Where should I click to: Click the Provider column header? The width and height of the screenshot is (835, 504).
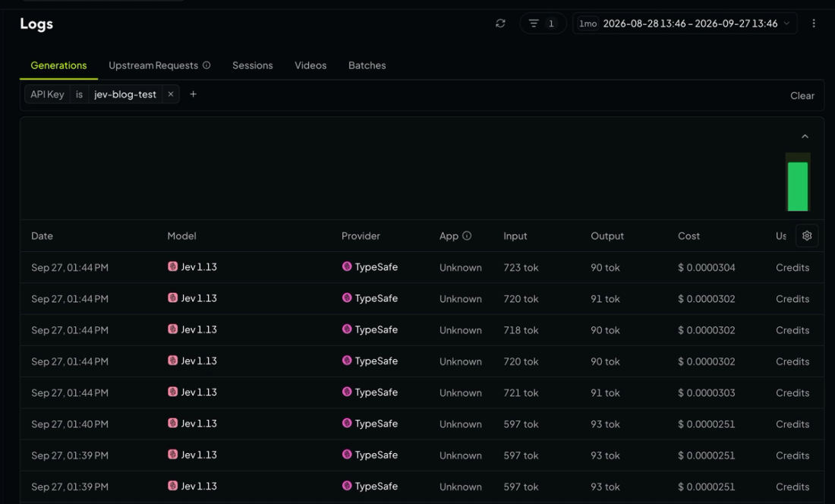[361, 236]
